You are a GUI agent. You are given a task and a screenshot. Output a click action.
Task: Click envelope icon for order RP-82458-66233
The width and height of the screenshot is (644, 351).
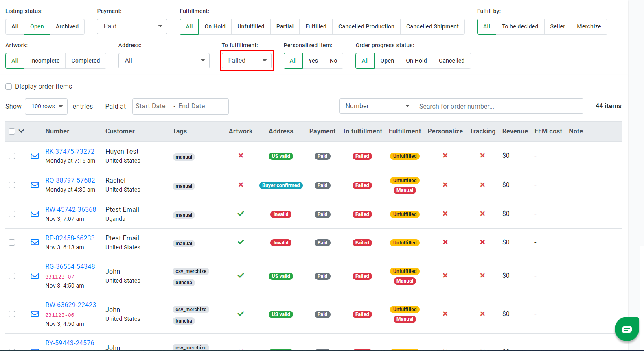pos(35,242)
